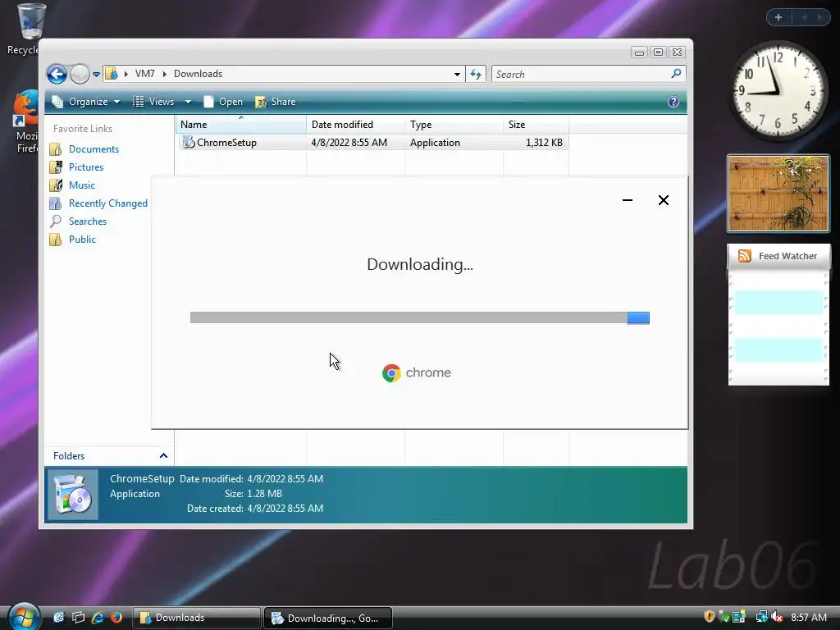Click the Folders label
The image size is (840, 630).
pos(69,456)
